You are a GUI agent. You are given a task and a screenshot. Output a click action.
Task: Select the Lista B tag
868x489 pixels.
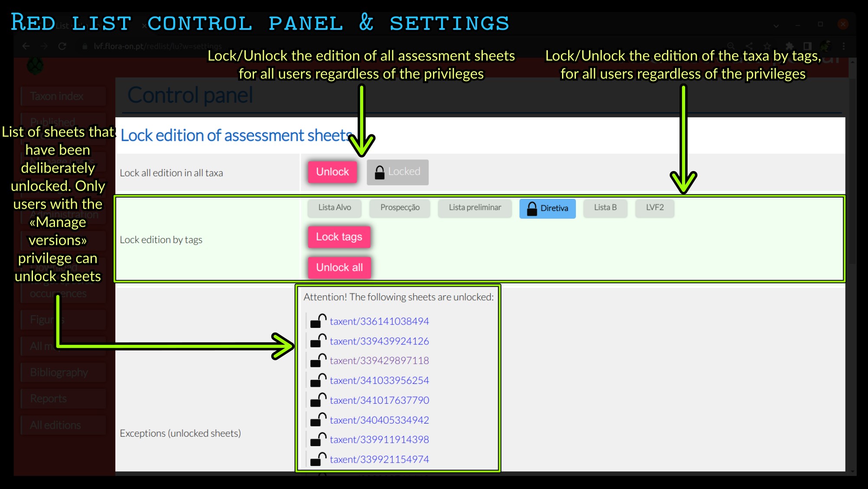point(605,207)
